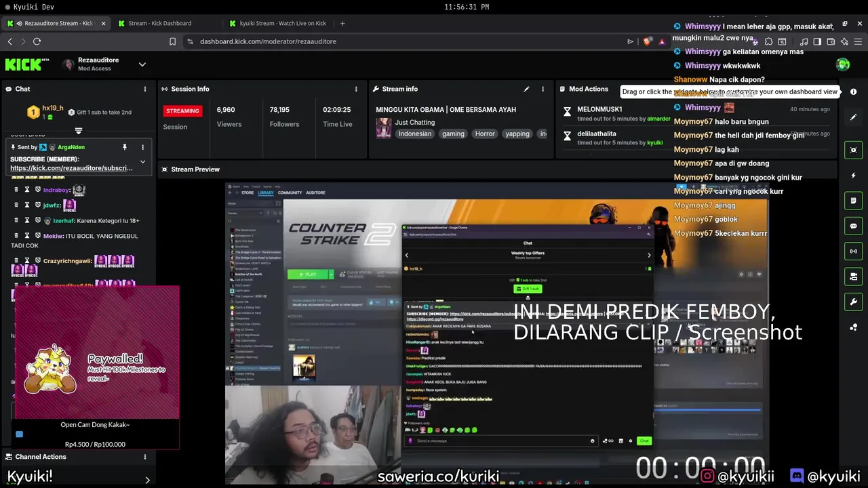Switch to Stream - Kick Dashboard tab

(x=160, y=23)
